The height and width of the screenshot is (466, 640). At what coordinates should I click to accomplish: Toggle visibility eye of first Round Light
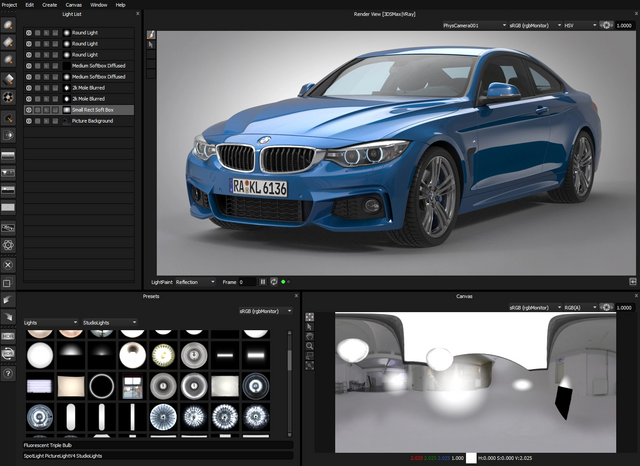click(x=29, y=33)
